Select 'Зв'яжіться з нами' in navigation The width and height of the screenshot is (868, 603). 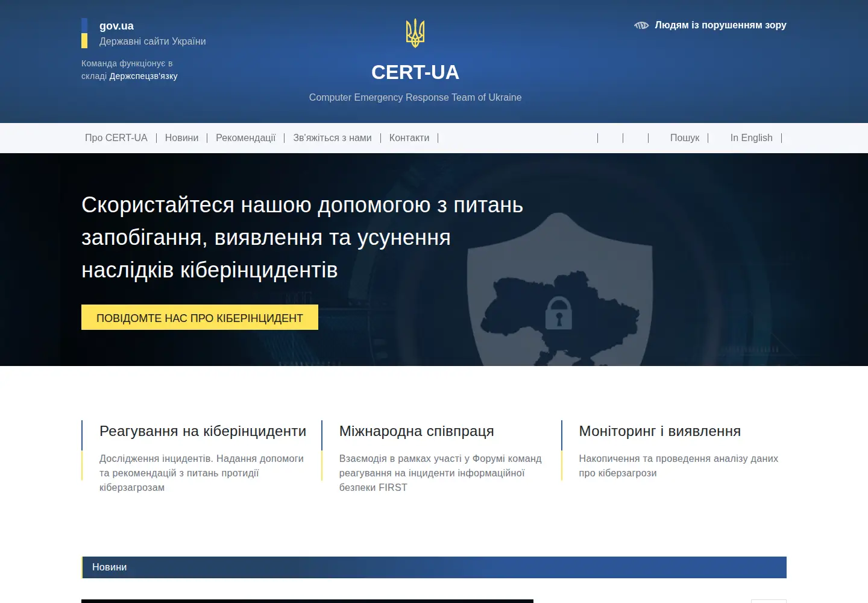(x=332, y=137)
